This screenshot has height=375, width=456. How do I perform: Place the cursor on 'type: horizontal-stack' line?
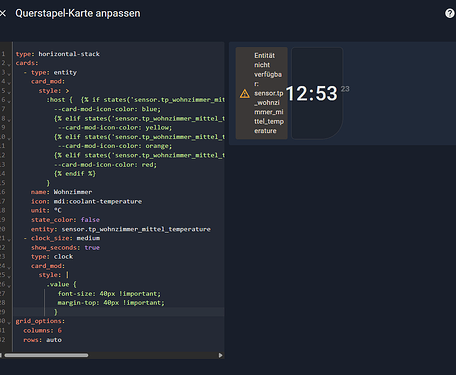tap(57, 54)
